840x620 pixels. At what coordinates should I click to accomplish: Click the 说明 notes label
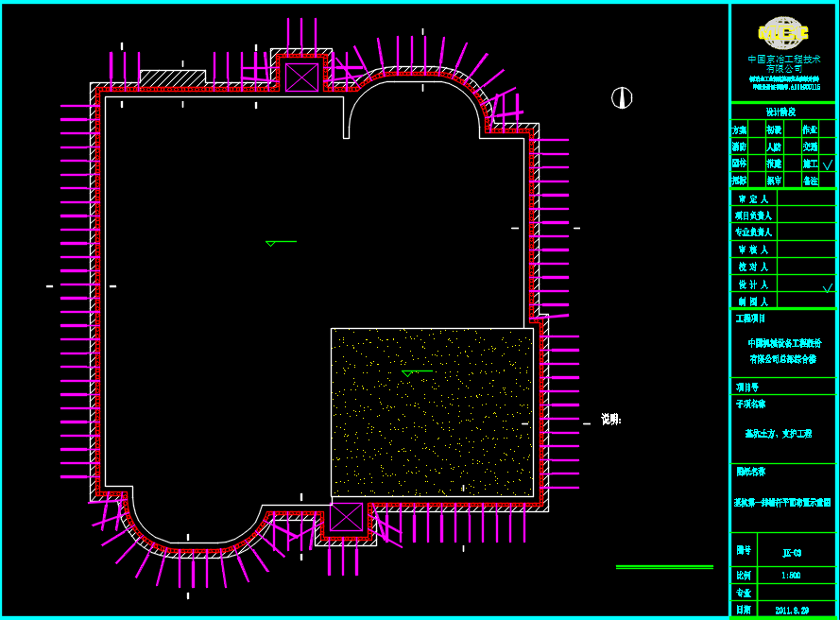click(x=610, y=419)
